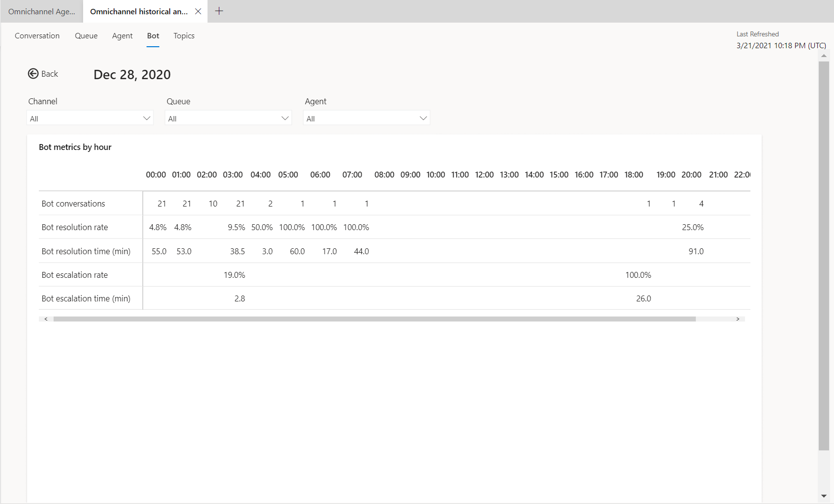Click the Bot conversations row label
834x504 pixels.
coord(73,204)
